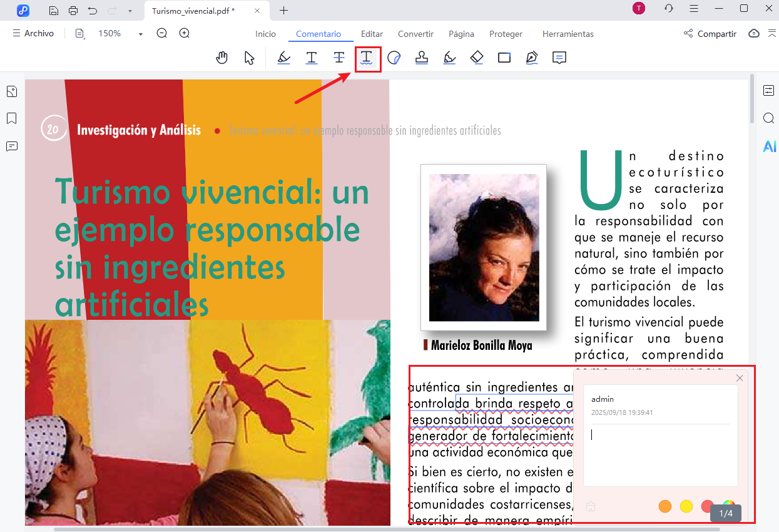This screenshot has height=532, width=779.
Task: Pick the eraser tool
Action: (477, 58)
